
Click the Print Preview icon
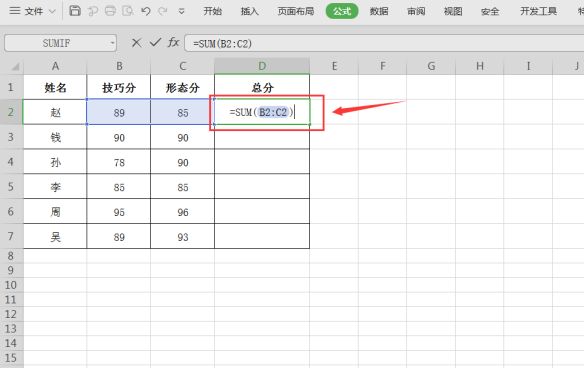[x=128, y=11]
